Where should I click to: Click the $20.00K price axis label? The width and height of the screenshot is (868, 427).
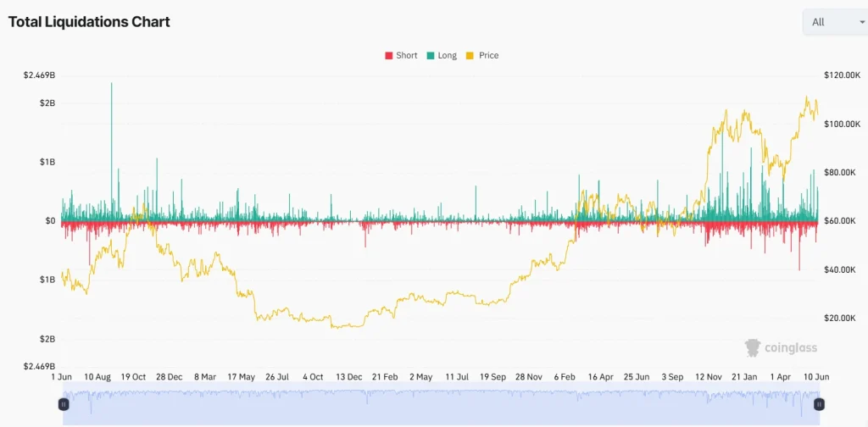(840, 318)
